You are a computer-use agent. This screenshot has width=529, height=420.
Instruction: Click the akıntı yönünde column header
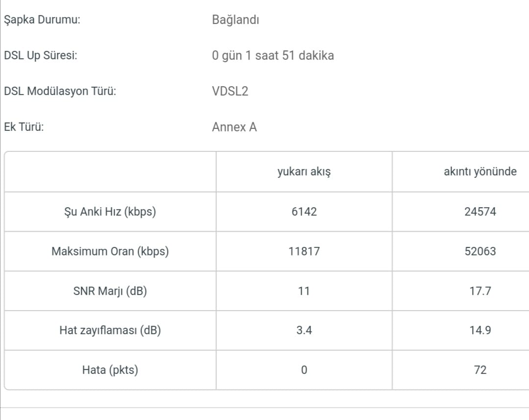[x=480, y=172]
